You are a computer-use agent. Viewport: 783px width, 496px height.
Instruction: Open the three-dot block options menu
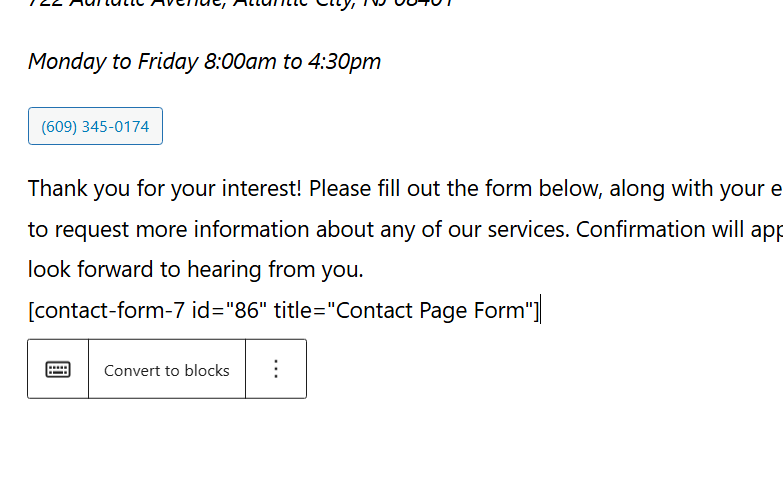coord(276,369)
